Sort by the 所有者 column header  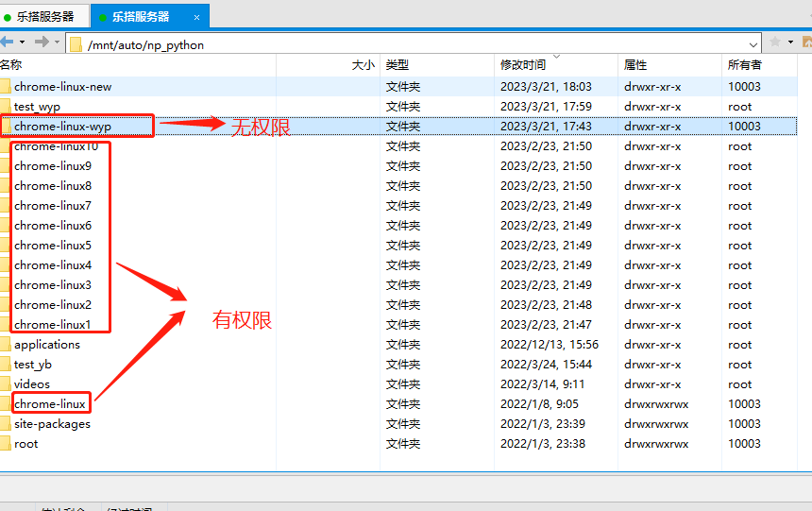[x=759, y=65]
